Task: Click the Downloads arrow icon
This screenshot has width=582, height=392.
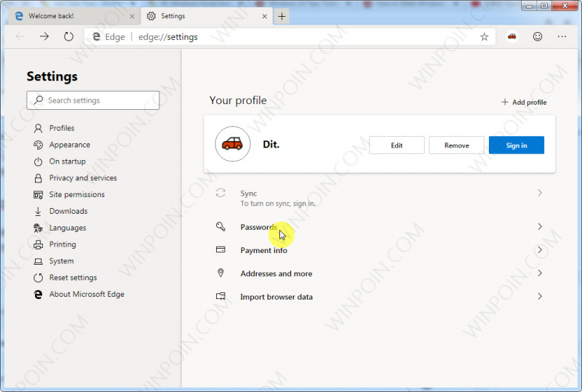Action: point(38,211)
